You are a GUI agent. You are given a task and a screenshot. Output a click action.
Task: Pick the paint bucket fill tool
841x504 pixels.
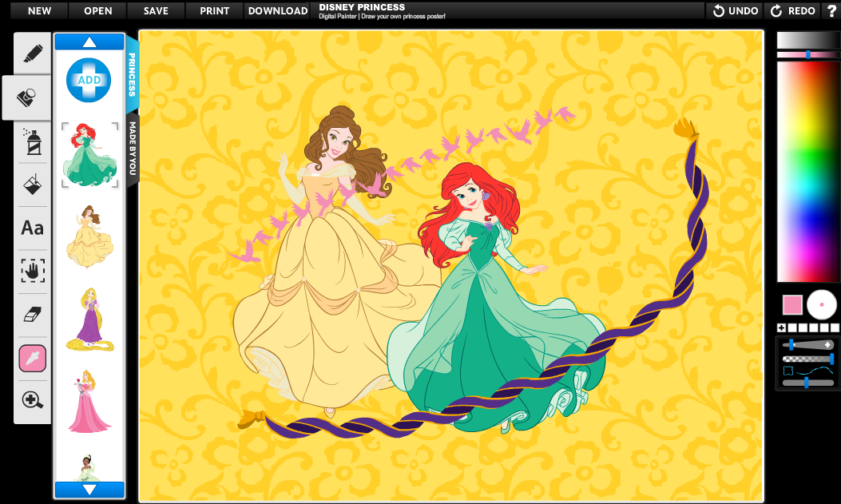(x=33, y=185)
